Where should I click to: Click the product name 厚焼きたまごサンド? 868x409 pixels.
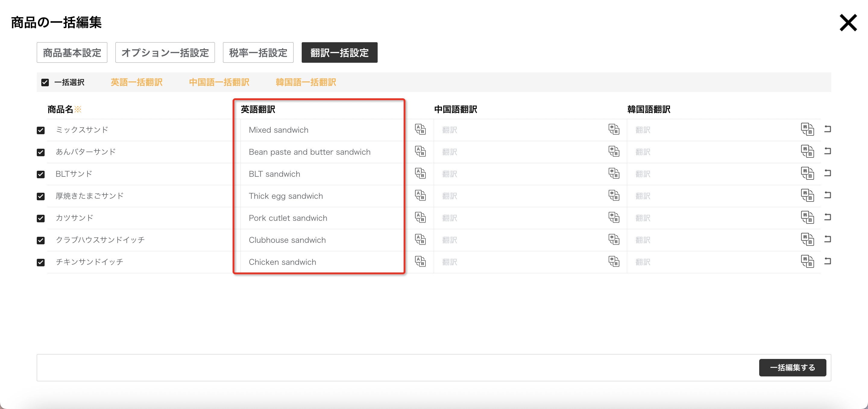coord(90,196)
